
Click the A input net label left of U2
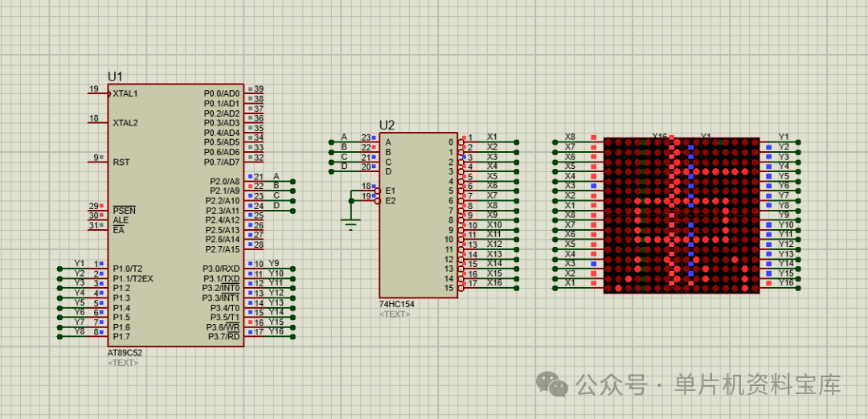pos(344,137)
